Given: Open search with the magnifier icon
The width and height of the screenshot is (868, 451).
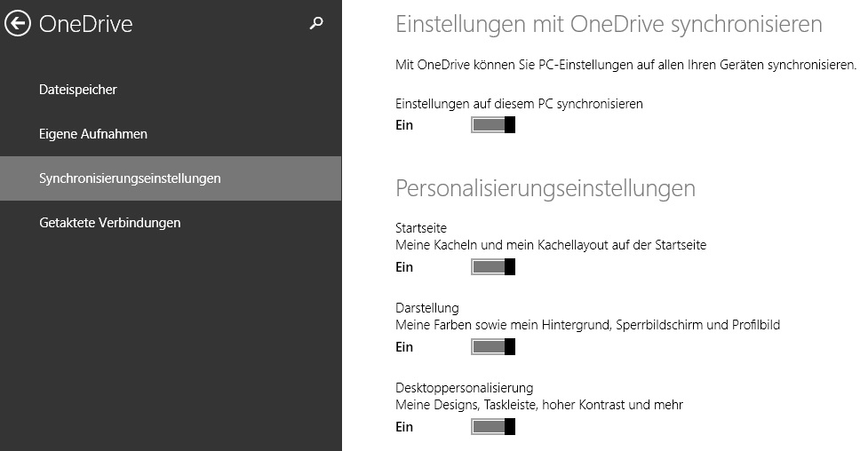Looking at the screenshot, I should (x=316, y=23).
